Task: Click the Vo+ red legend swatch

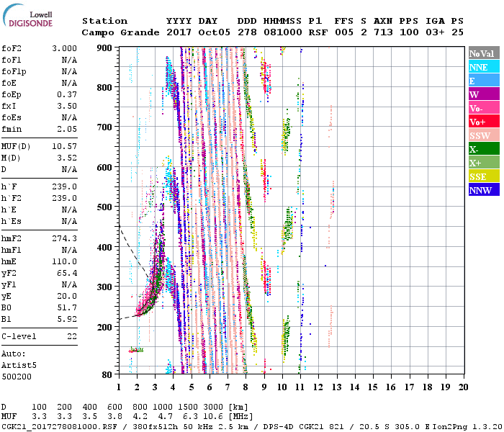Action: pos(483,122)
